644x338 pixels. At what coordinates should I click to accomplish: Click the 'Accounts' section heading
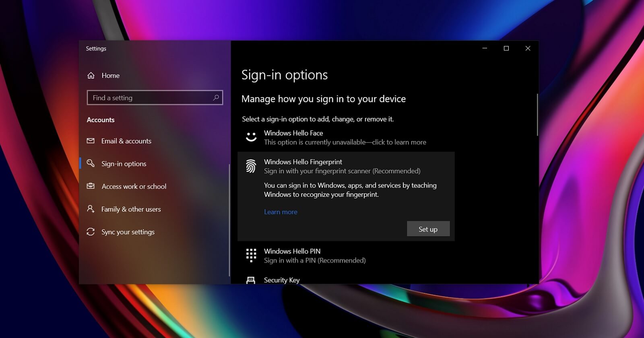tap(101, 120)
